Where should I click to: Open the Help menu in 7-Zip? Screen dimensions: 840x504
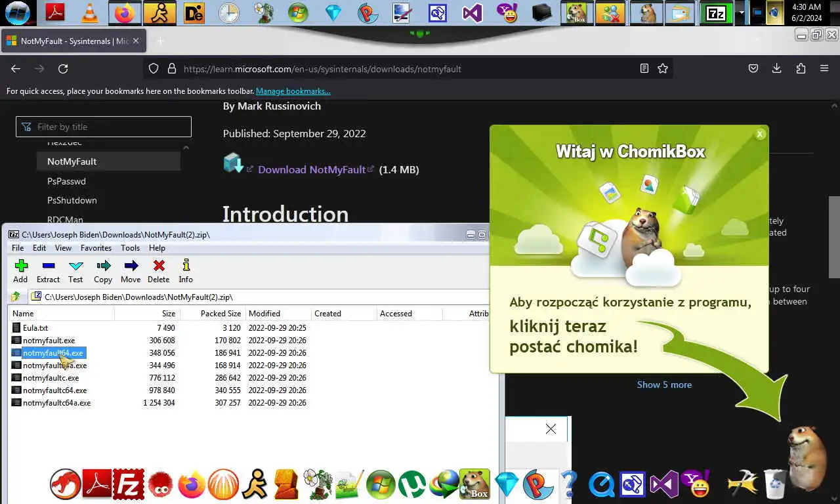[x=157, y=248]
